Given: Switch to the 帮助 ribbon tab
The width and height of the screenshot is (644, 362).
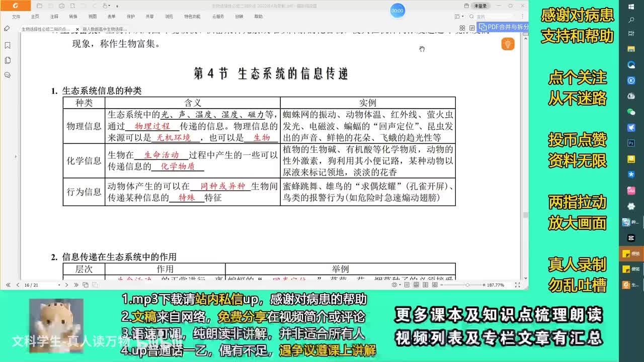Looking at the screenshot, I should tap(258, 17).
